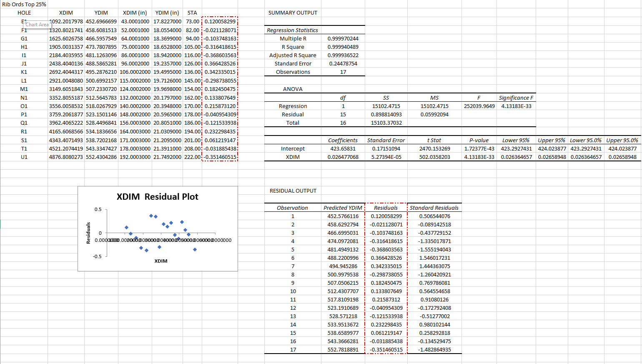Click the Multiple R label cell
The image size is (642, 364).
point(293,39)
